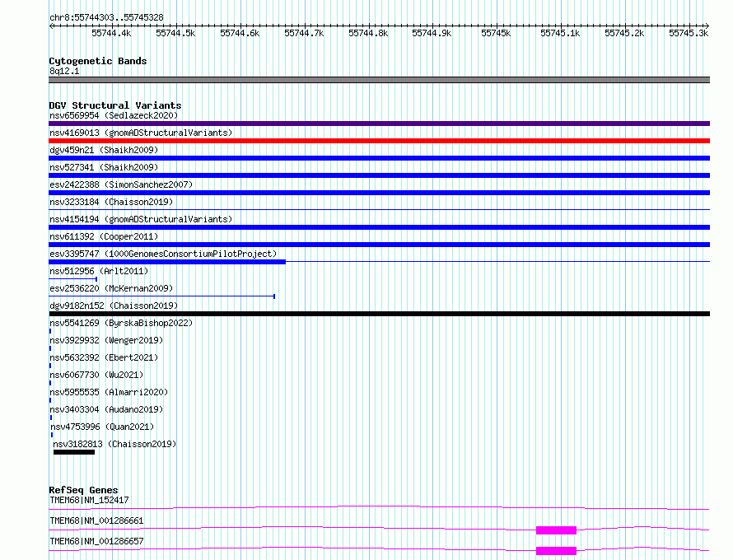Open variant esv3395747 (1000GenomesConsortiumPilotProject) label
733x560 pixels.
point(163,254)
